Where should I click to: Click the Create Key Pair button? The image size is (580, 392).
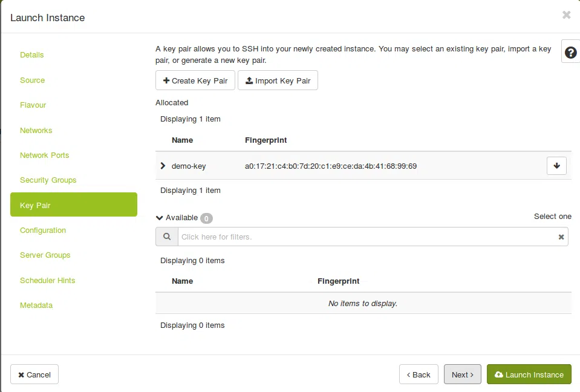pyautogui.click(x=195, y=80)
